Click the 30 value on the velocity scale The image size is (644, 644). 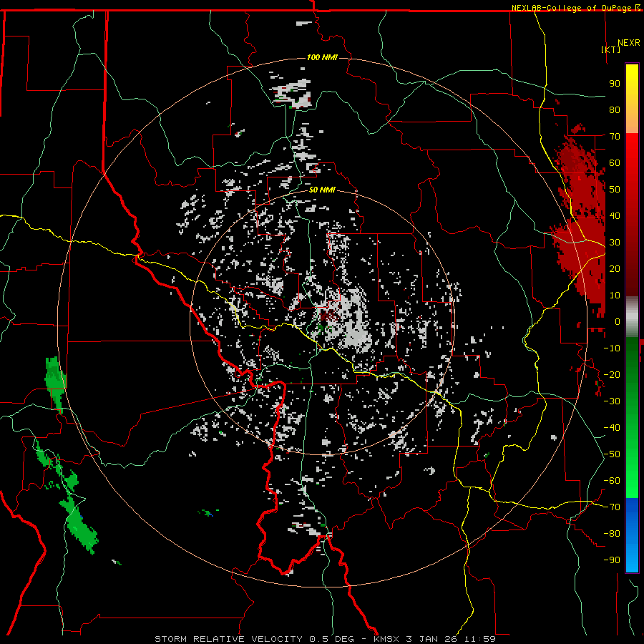615,243
